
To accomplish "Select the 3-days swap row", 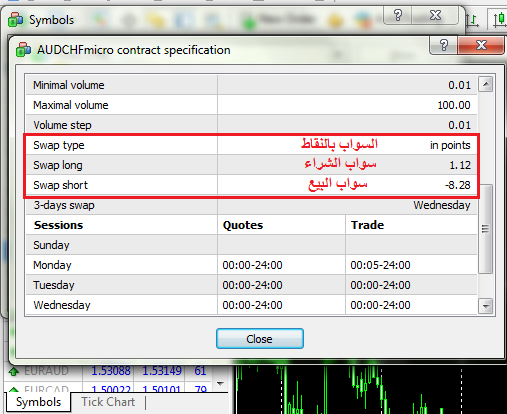I will 251,205.
